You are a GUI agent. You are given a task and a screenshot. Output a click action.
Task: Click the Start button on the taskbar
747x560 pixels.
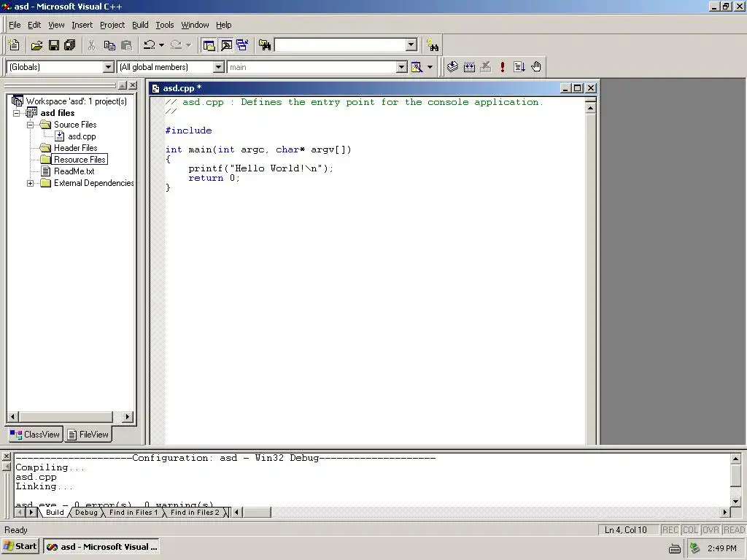(x=20, y=546)
